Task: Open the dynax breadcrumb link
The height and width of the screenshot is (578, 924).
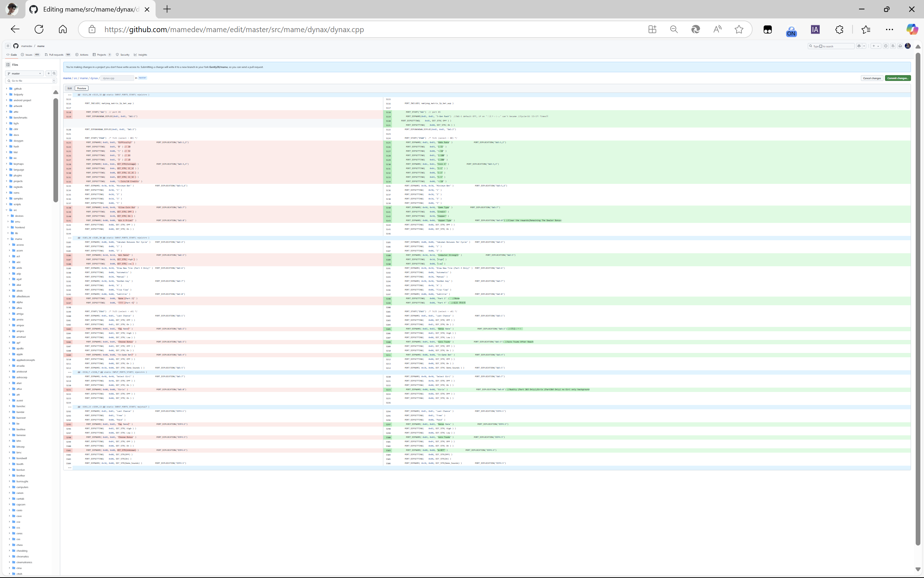Action: [94, 78]
